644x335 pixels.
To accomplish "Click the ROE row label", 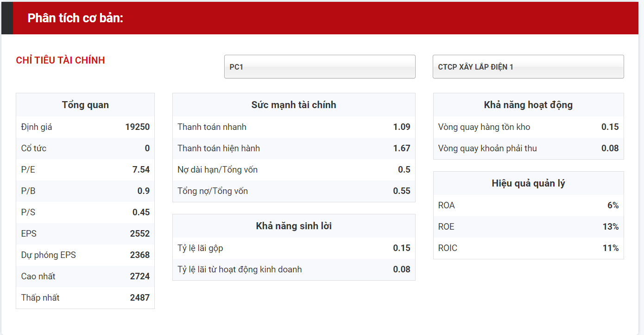I will point(446,227).
